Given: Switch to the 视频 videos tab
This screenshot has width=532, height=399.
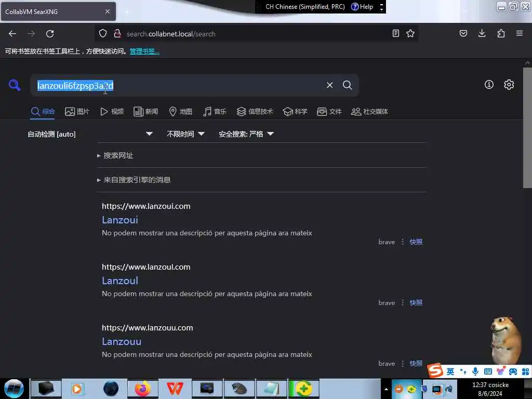Looking at the screenshot, I should click(112, 111).
